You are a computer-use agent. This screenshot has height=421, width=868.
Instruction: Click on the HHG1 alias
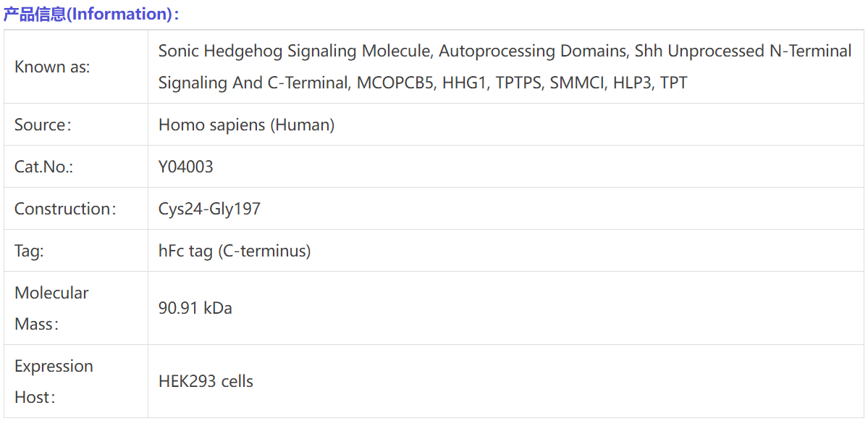[x=464, y=83]
